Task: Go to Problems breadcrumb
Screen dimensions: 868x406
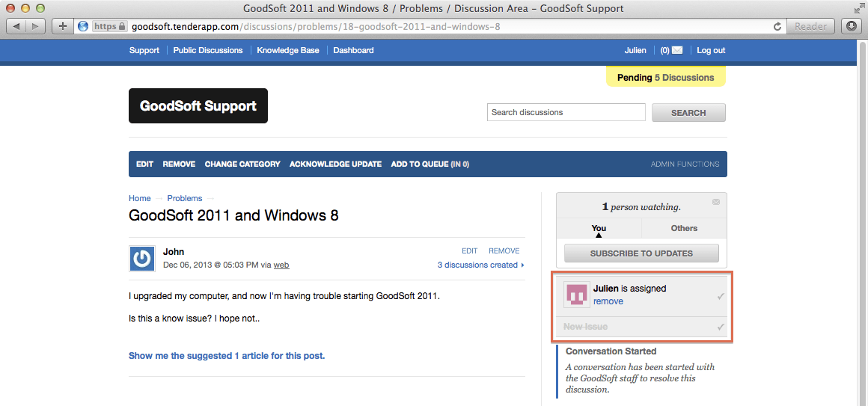Action: tap(185, 198)
